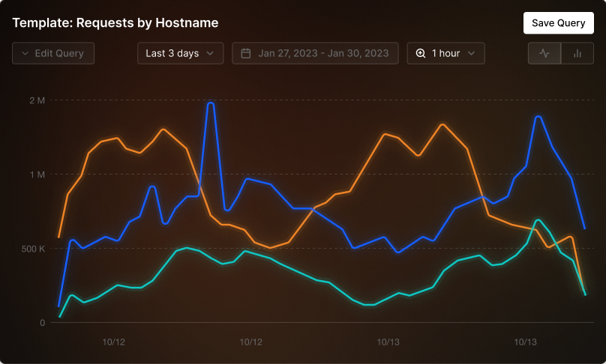
Task: Click the second 10/12 x-axis label
Action: [x=250, y=342]
